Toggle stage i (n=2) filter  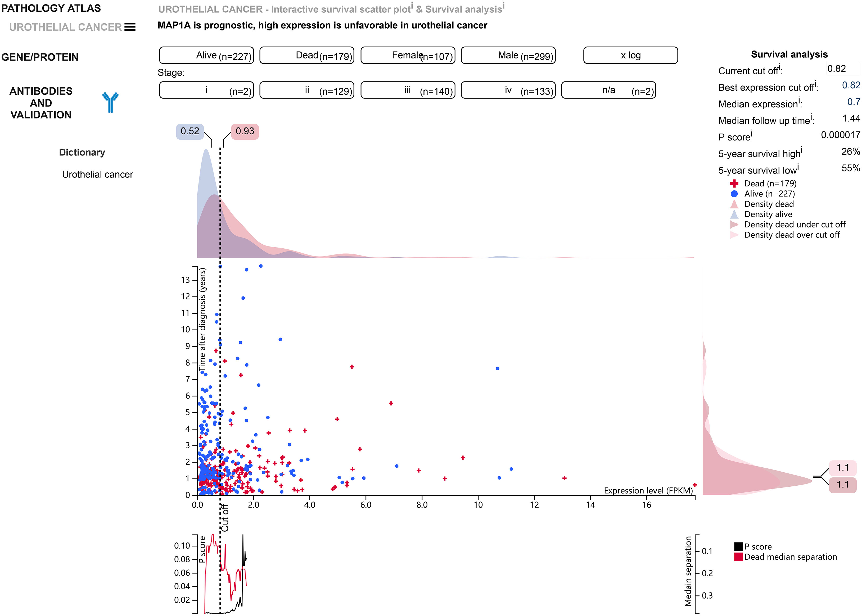click(206, 90)
